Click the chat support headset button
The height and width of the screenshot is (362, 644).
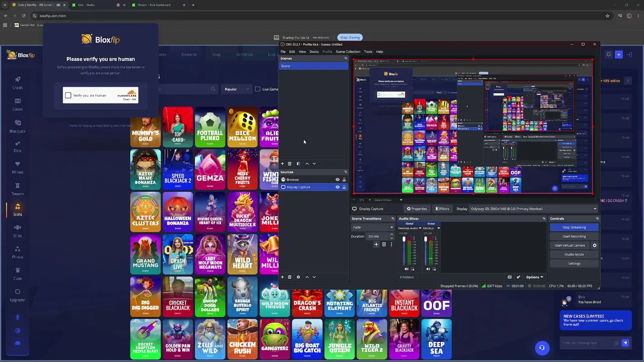(542, 347)
